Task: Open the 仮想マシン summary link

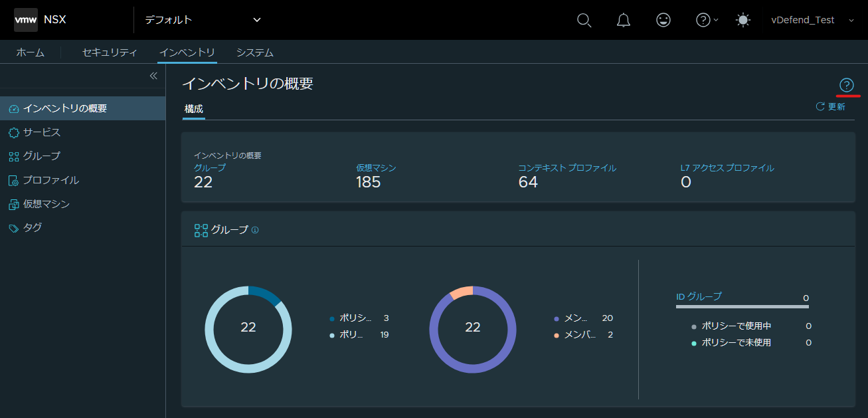Action: click(376, 167)
